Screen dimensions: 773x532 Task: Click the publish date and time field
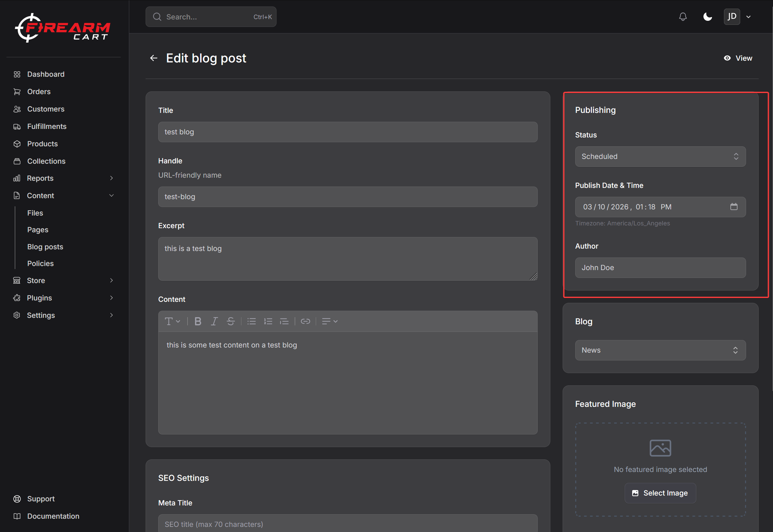[660, 207]
